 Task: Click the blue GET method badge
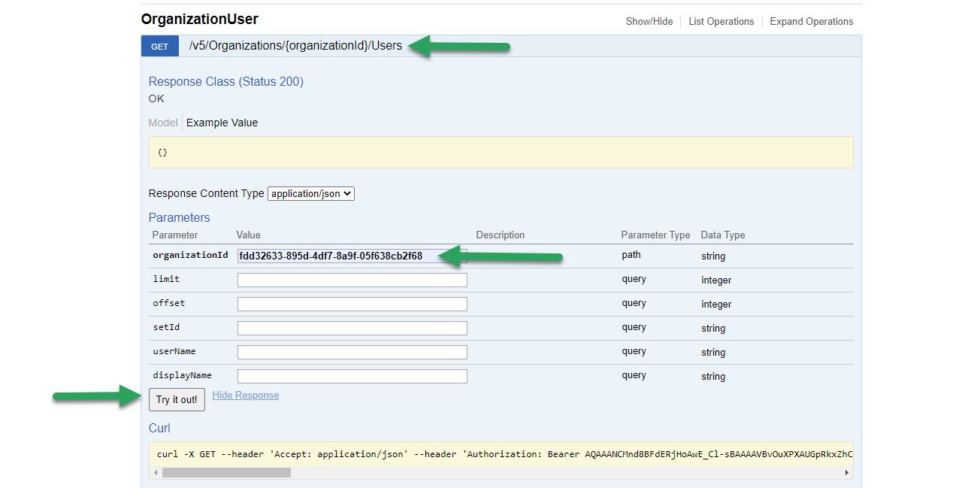(160, 46)
